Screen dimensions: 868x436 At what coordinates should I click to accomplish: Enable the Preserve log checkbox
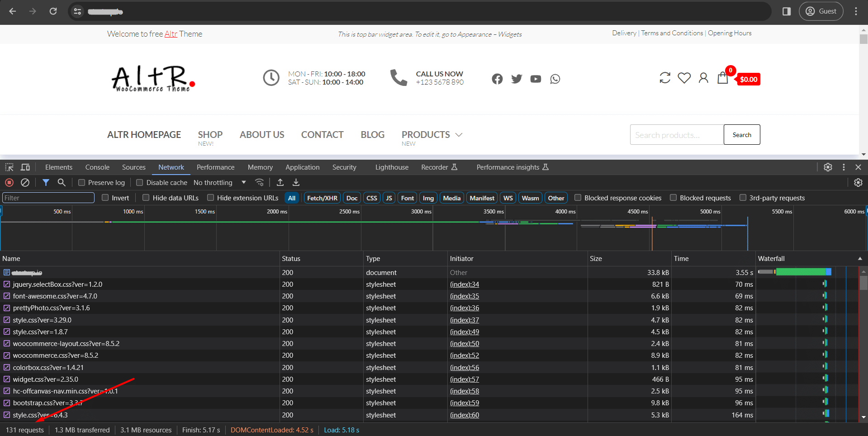click(82, 182)
